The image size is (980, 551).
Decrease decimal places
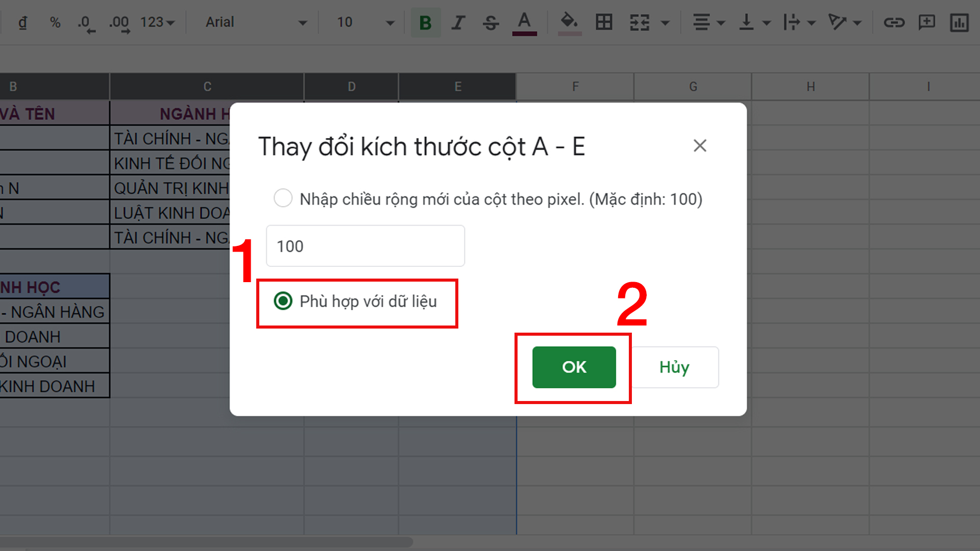coord(86,22)
